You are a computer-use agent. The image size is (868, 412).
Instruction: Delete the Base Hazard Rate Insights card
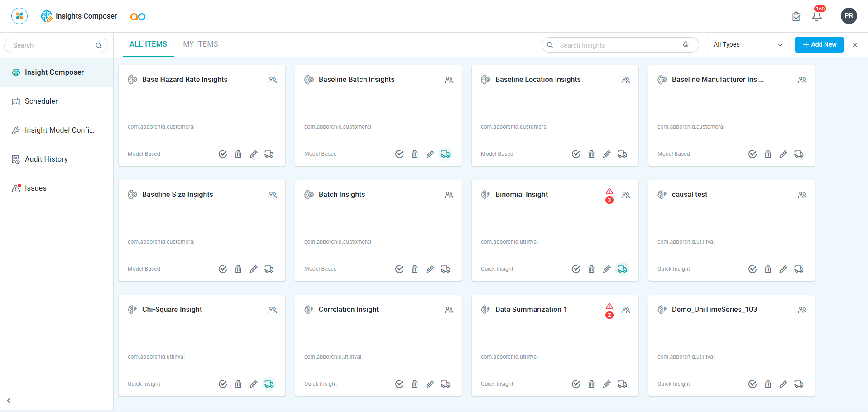[x=238, y=154]
